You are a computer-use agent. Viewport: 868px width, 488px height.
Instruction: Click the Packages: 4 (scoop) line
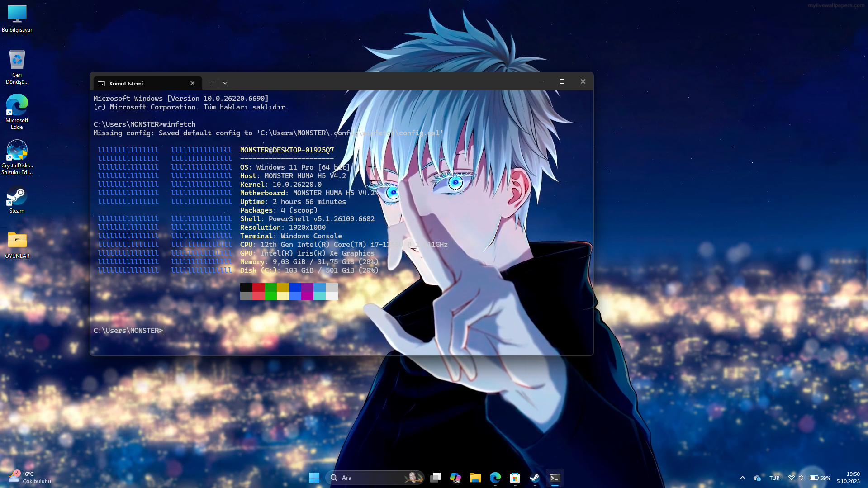[279, 210]
